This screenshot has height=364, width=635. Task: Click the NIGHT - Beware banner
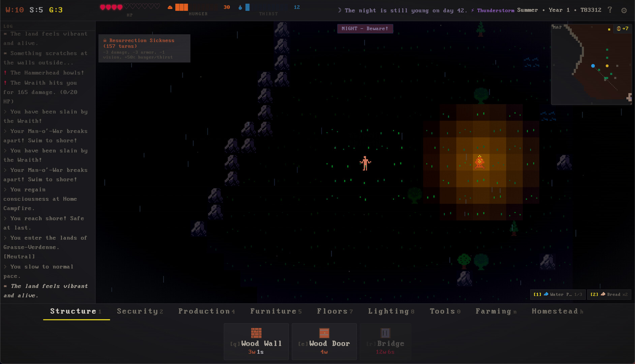click(x=365, y=29)
